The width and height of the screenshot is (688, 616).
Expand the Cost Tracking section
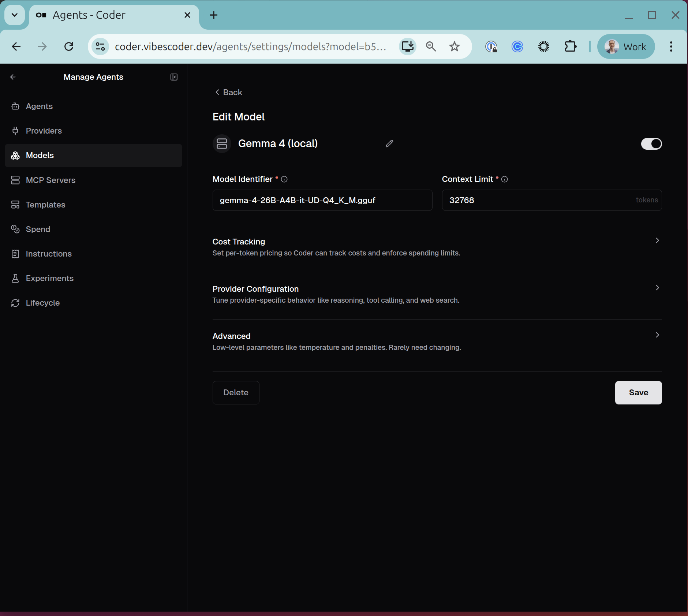pos(437,247)
